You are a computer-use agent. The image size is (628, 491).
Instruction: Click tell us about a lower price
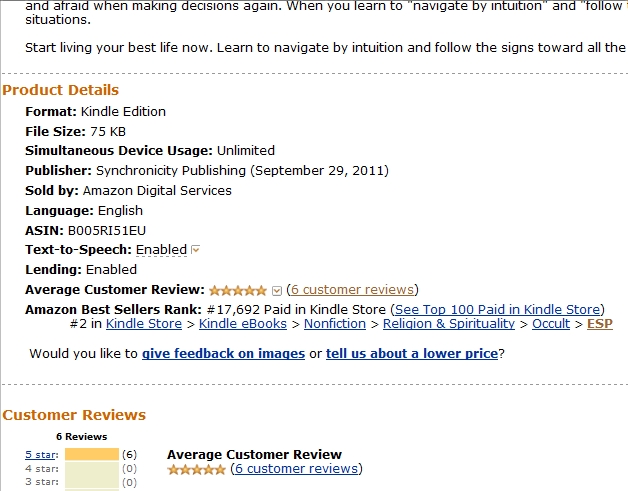click(x=412, y=354)
